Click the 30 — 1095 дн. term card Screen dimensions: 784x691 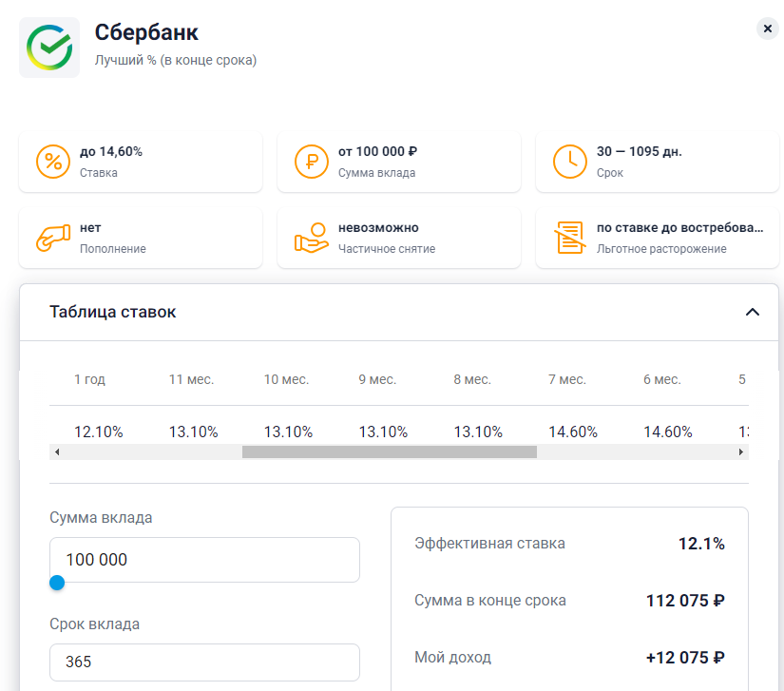point(658,162)
